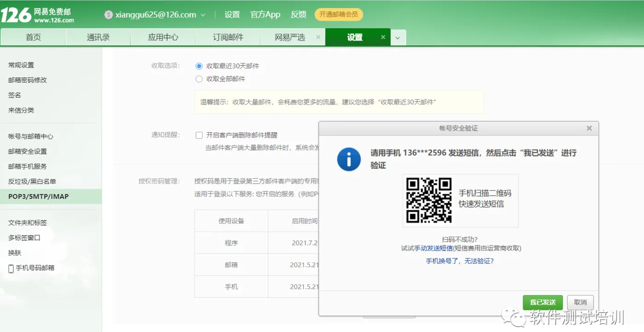Click the 收取选项 label
Screen dimensions: 644x332
click(x=165, y=65)
